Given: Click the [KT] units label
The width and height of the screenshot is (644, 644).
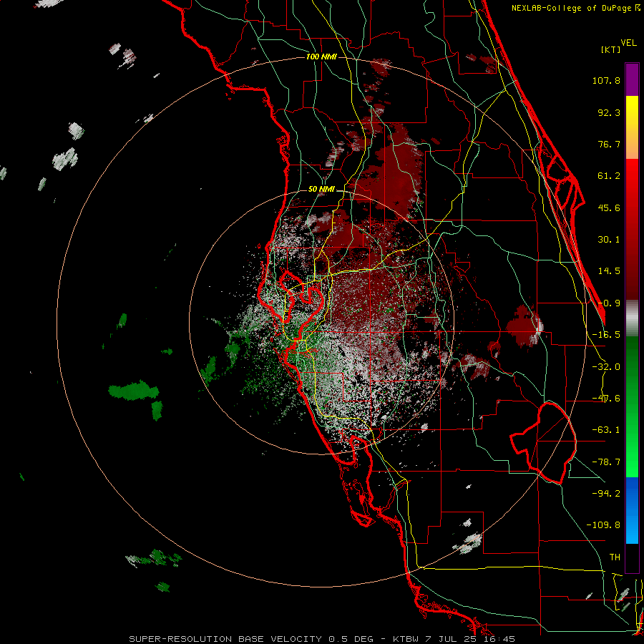Looking at the screenshot, I should [x=611, y=49].
